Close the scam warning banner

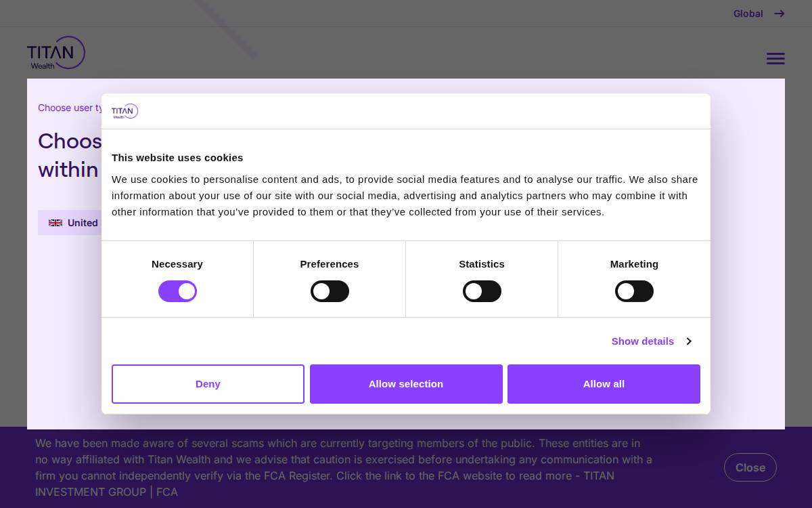750,467
